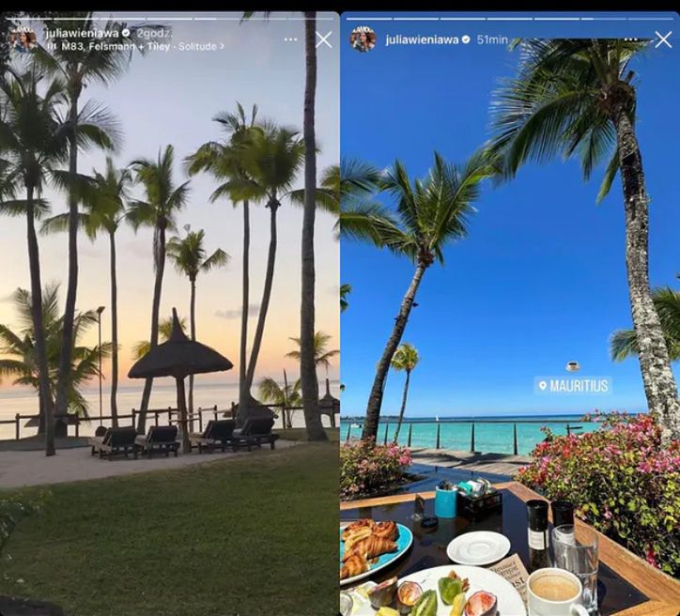Click the 51min timestamp on the right story
Image resolution: width=680 pixels, height=616 pixels.
492,39
